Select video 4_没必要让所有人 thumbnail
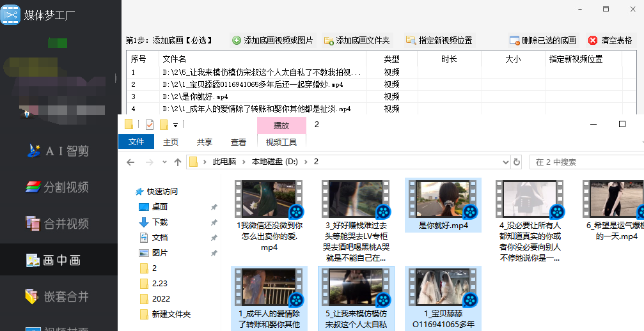This screenshot has height=331, width=644. pos(530,199)
